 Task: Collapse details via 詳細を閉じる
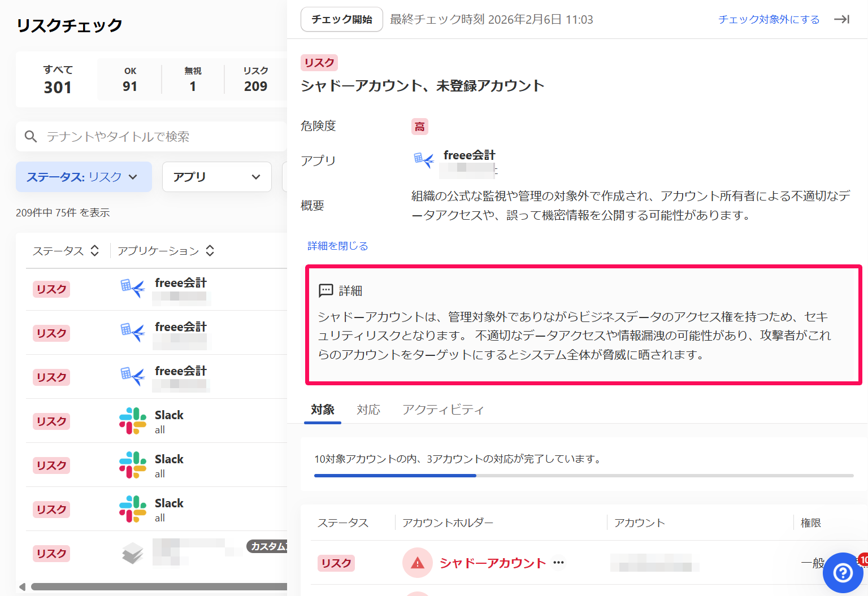(338, 246)
